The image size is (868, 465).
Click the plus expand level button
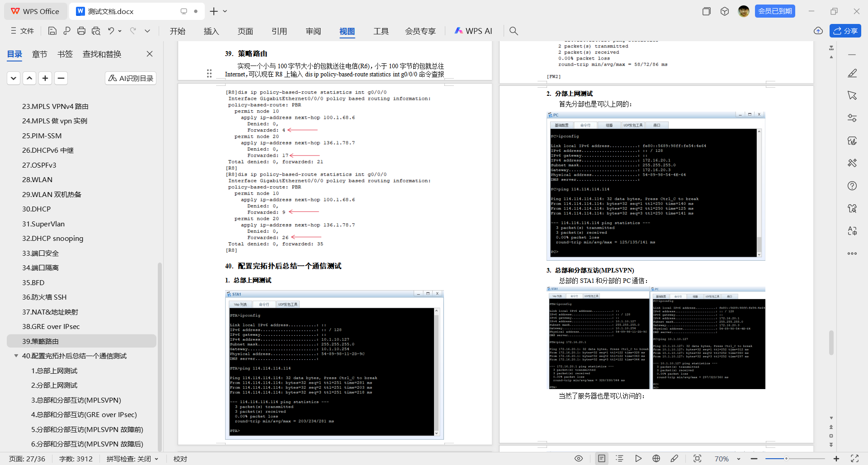coord(45,78)
